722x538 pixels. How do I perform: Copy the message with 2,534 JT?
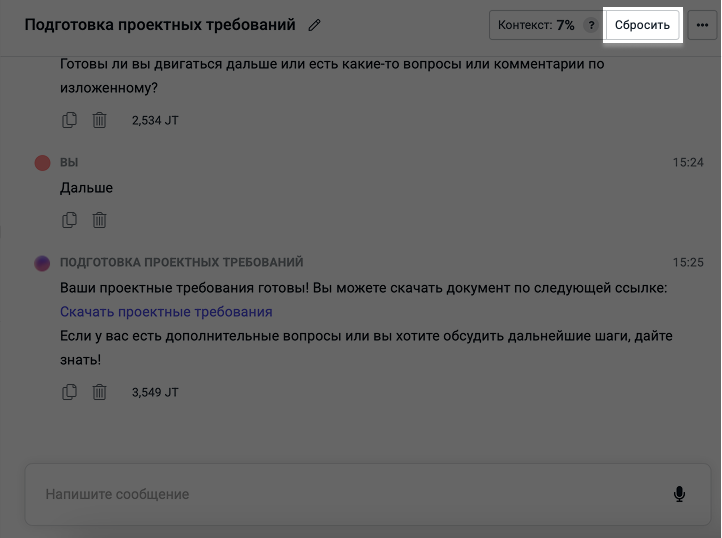tap(69, 120)
